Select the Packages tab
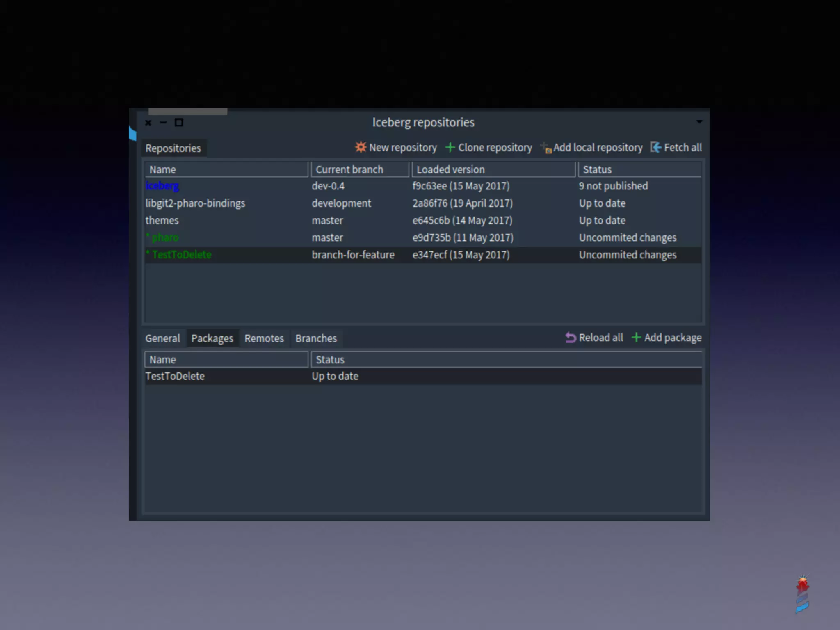The image size is (840, 630). click(212, 338)
